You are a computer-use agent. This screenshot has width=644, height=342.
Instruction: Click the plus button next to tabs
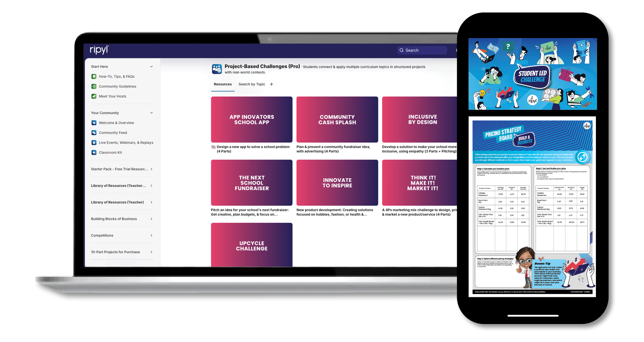tap(271, 84)
